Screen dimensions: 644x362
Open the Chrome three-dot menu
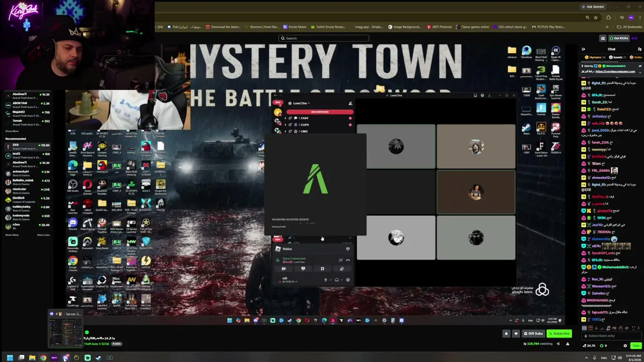639,18
